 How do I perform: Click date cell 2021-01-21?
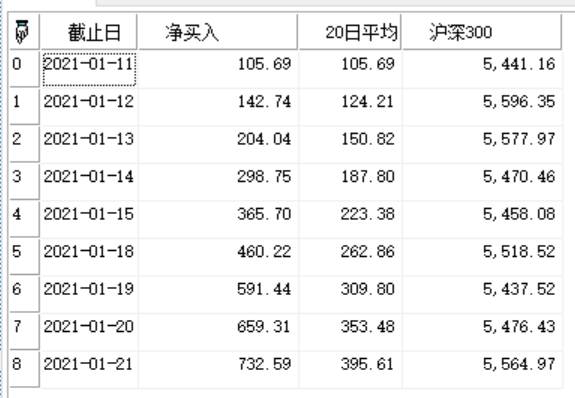coord(89,369)
